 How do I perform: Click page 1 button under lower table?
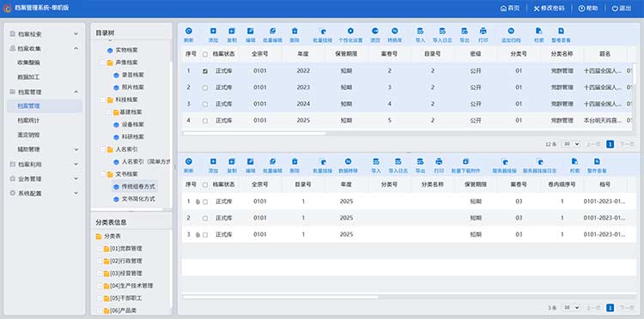[611, 308]
